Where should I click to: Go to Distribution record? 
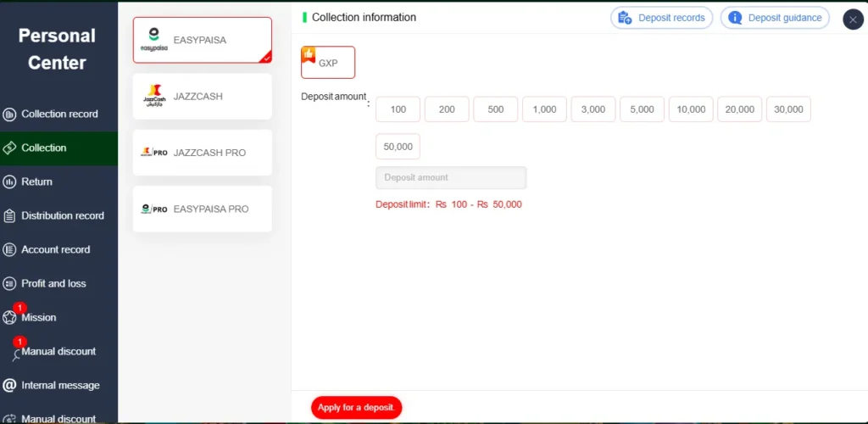[x=58, y=216]
